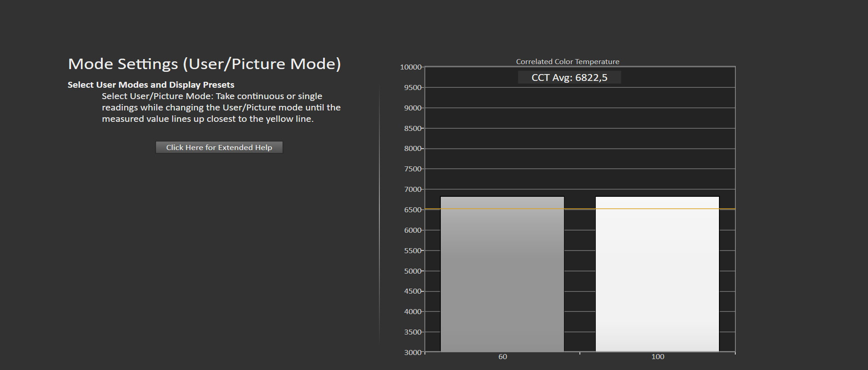Click the 60 label on the x-axis
The width and height of the screenshot is (868, 370).
tap(502, 357)
